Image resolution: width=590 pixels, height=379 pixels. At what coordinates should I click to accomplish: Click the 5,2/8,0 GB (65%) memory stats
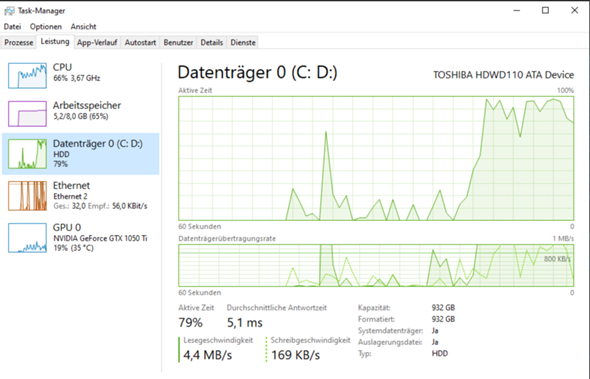(81, 116)
